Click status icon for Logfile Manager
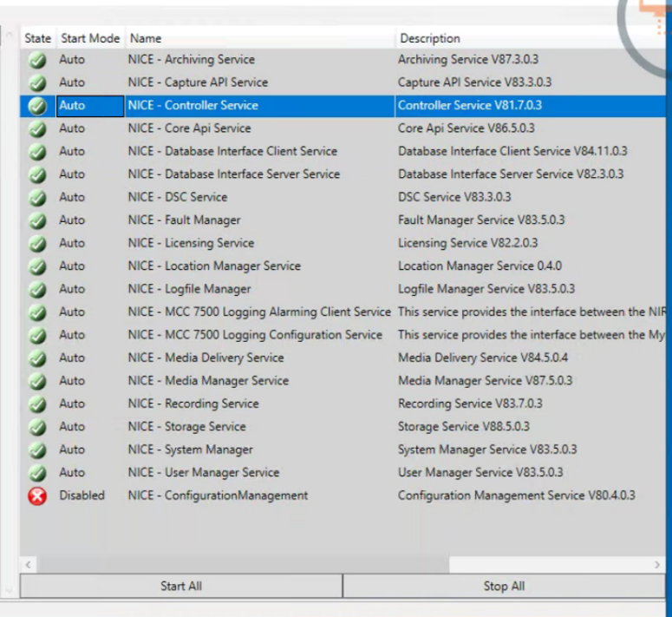Viewport: 672px width, 617px height. tap(37, 289)
